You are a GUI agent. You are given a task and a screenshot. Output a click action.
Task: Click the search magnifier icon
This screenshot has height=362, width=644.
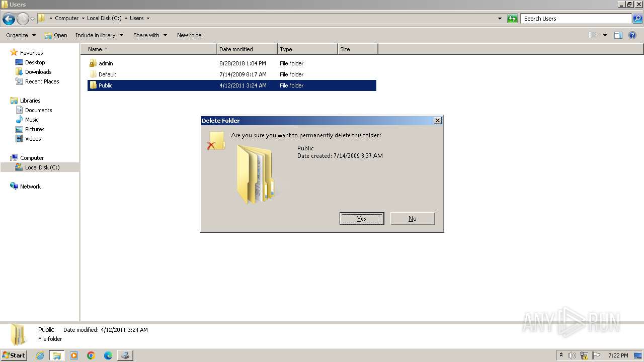pos(637,19)
